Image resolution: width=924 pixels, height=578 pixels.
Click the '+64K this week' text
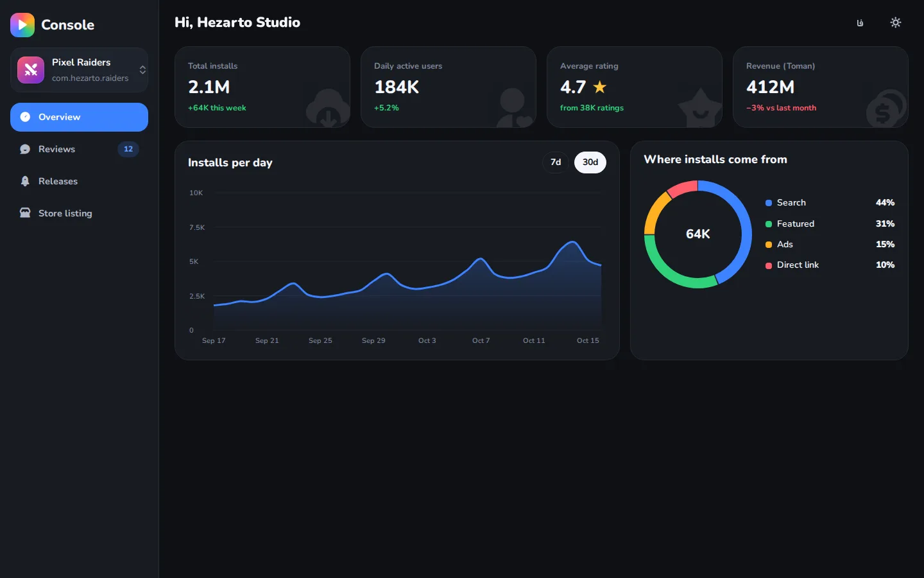coord(217,108)
